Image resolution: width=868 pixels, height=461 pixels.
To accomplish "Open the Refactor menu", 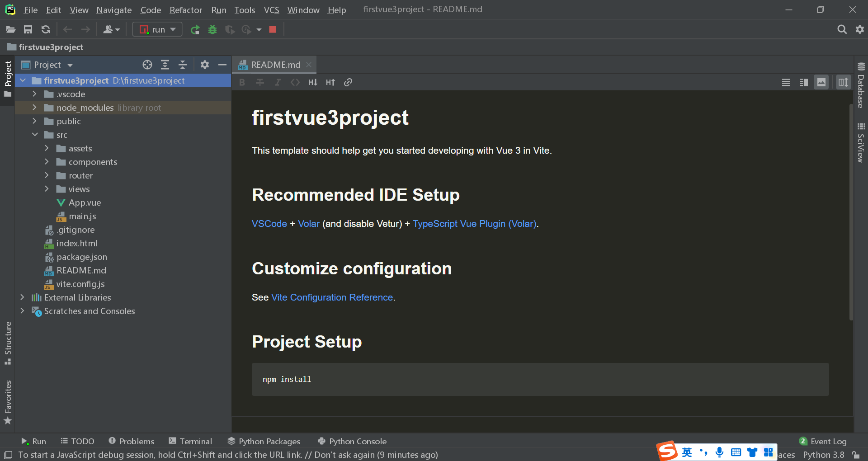I will pyautogui.click(x=186, y=10).
